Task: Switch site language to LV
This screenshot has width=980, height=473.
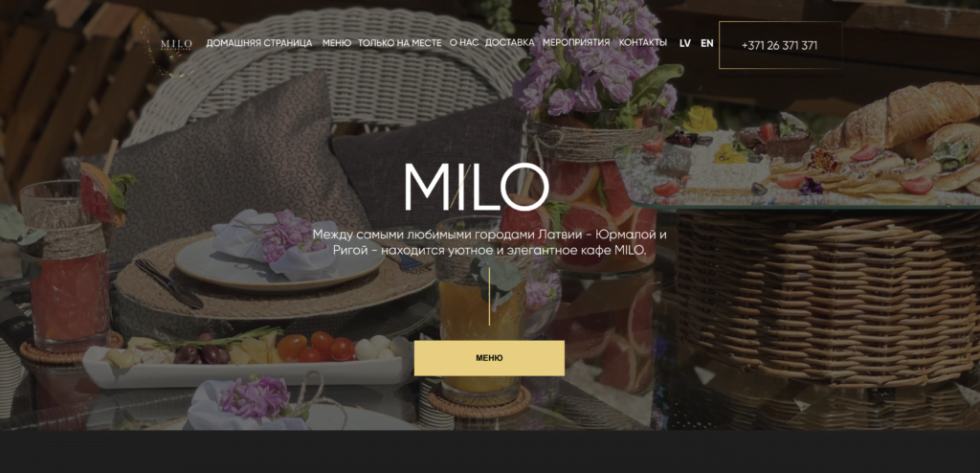Action: coord(685,43)
